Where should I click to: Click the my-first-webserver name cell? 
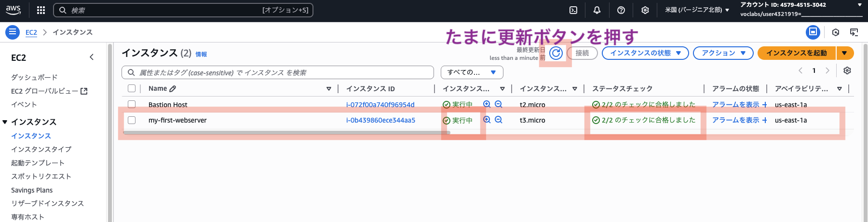pyautogui.click(x=177, y=120)
